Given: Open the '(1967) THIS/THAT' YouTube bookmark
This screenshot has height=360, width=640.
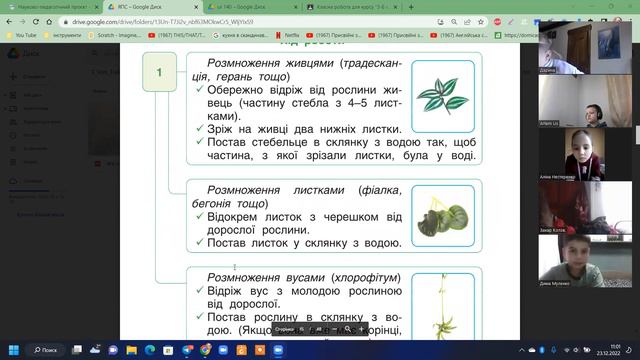Looking at the screenshot, I should 177,36.
